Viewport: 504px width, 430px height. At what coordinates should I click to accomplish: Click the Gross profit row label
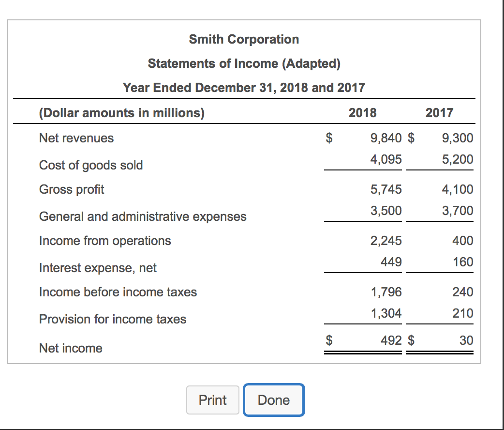click(x=71, y=189)
